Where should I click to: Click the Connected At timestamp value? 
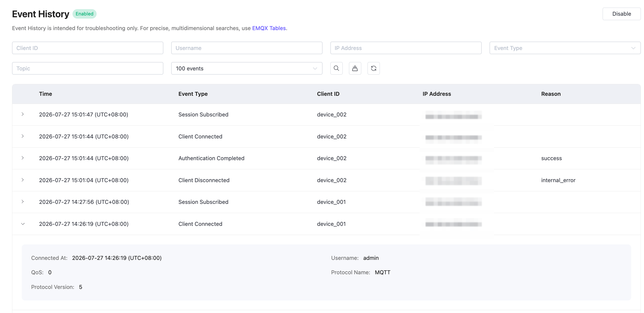pyautogui.click(x=117, y=258)
